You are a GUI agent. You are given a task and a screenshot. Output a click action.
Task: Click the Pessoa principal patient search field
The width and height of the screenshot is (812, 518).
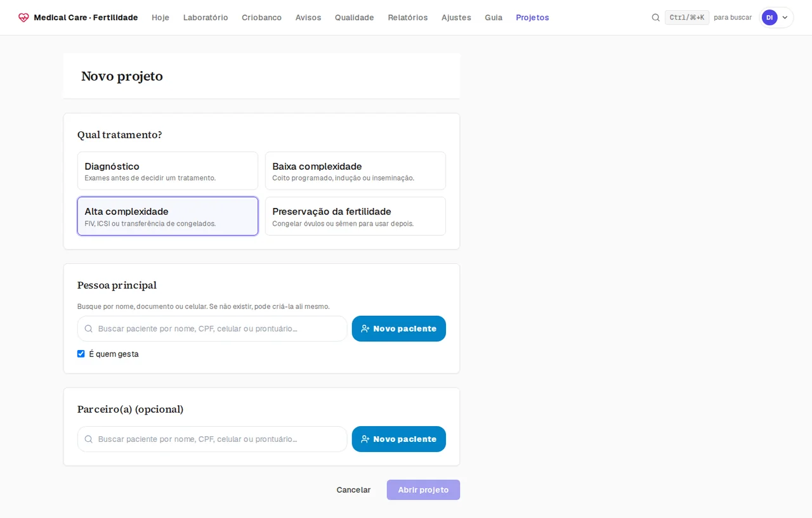(x=212, y=328)
